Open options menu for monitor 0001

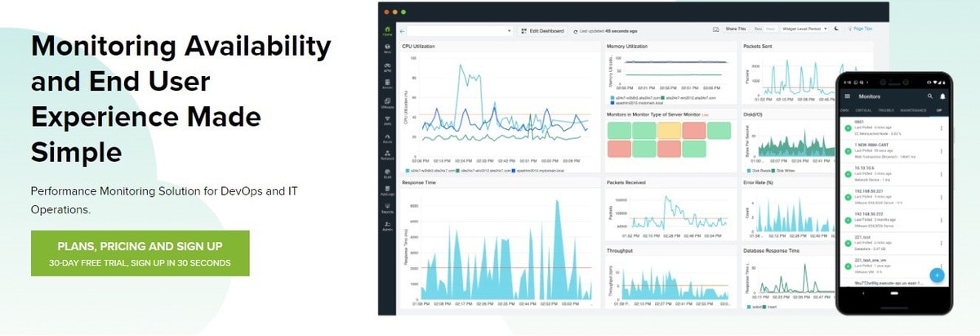tap(942, 128)
